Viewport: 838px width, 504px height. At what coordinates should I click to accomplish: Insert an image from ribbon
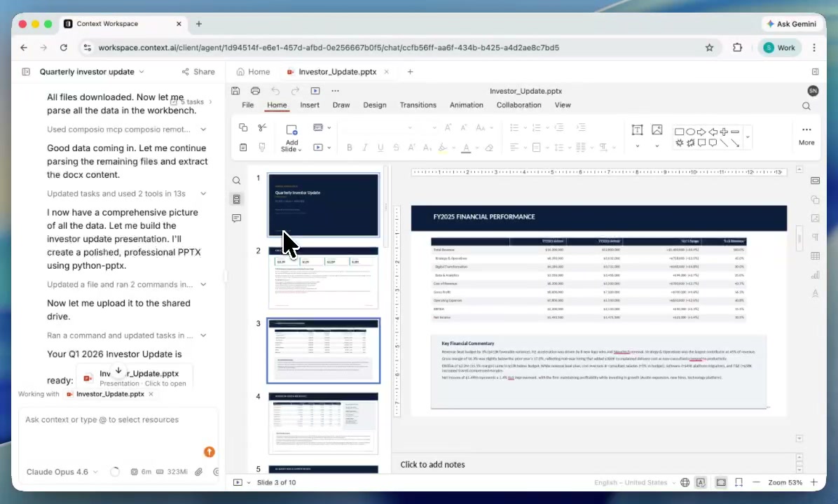[x=657, y=129]
